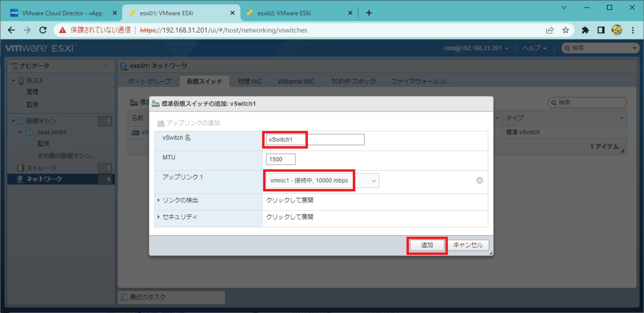644x313 pixels.
Task: Collapse the nest-vm01 tree node
Action: [x=21, y=132]
